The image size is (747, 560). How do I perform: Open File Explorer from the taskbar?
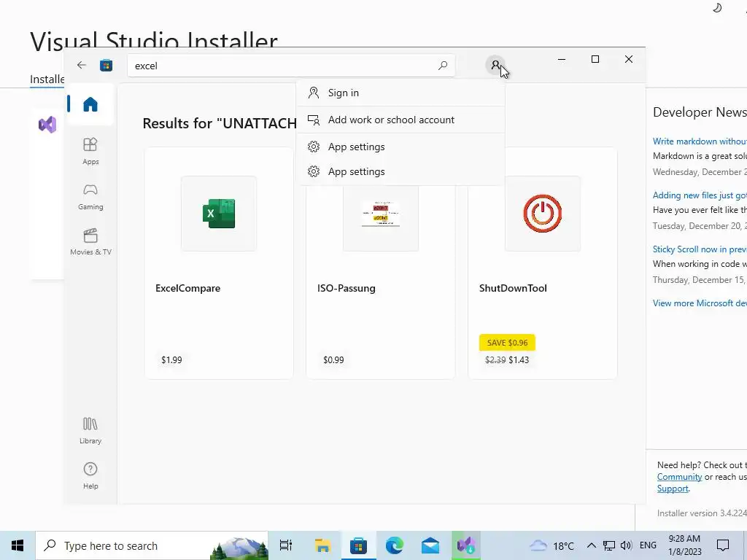tap(322, 545)
